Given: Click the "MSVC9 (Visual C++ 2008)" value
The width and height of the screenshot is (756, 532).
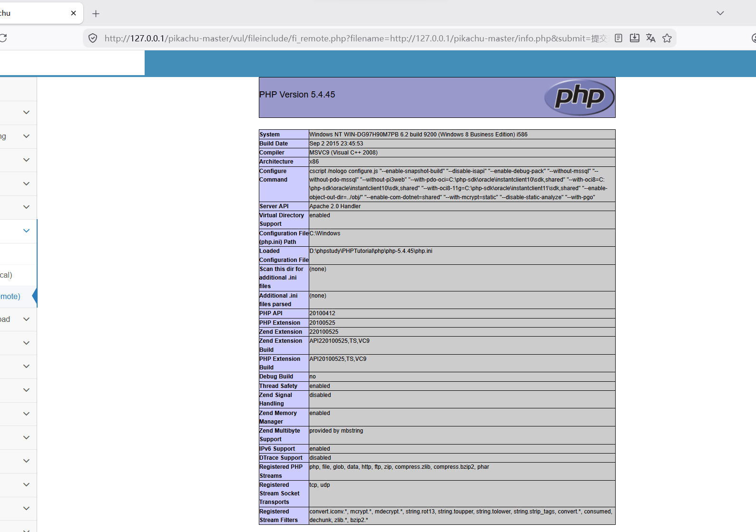Looking at the screenshot, I should pyautogui.click(x=344, y=153).
